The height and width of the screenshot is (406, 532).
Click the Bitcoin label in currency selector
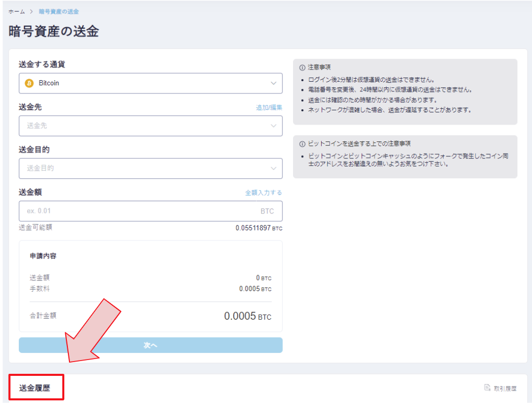coord(49,83)
